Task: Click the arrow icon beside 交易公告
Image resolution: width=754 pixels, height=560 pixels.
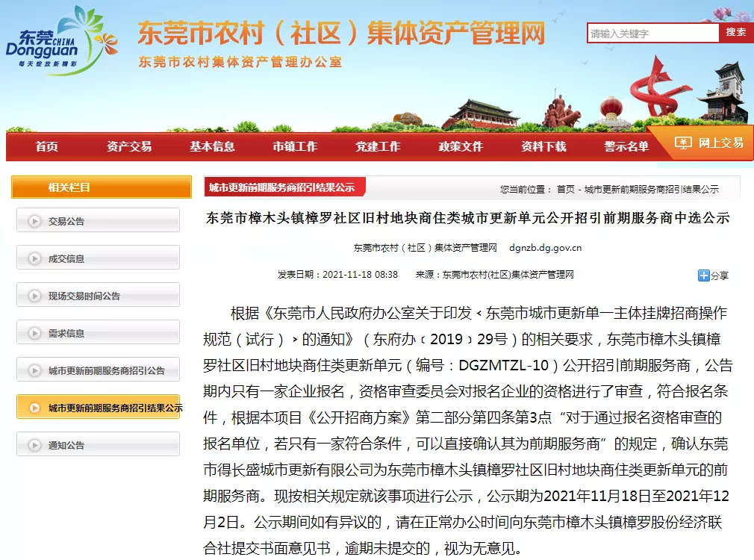Action: click(34, 221)
